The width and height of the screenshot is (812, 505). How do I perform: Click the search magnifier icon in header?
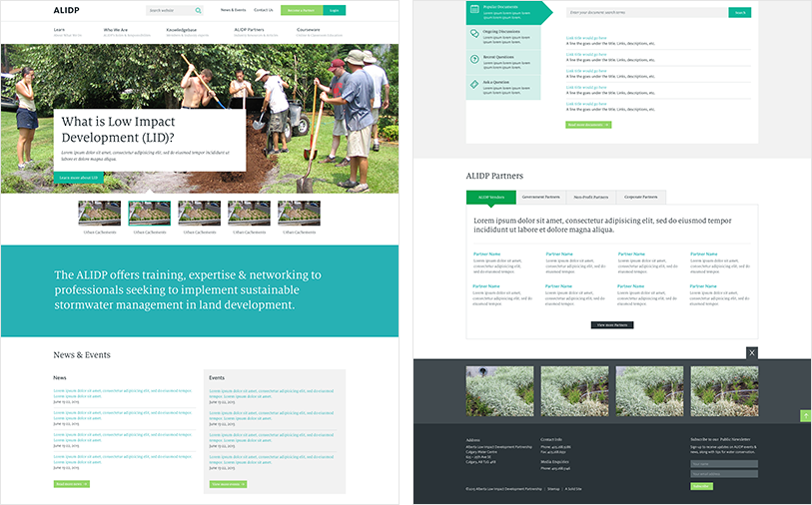click(198, 11)
